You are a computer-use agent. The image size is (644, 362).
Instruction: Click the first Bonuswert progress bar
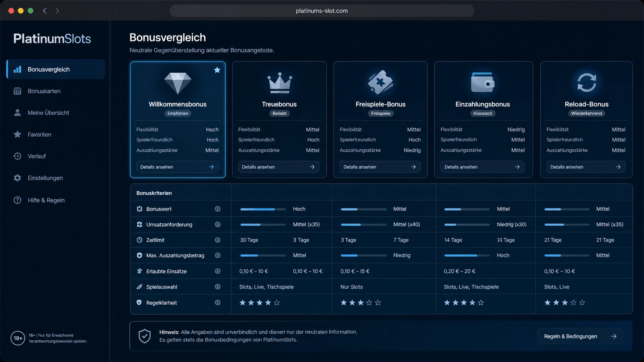tap(263, 209)
